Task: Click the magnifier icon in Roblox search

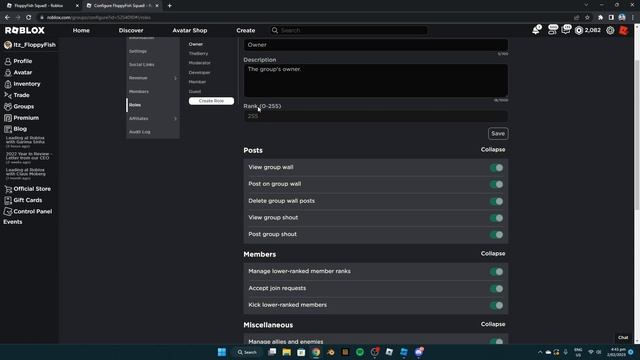Action: click(x=275, y=31)
